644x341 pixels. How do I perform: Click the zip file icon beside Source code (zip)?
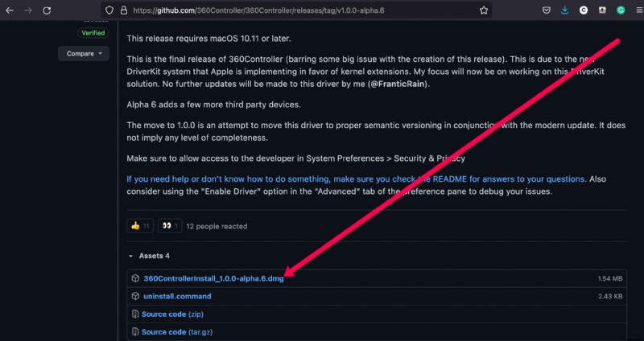[x=135, y=314]
